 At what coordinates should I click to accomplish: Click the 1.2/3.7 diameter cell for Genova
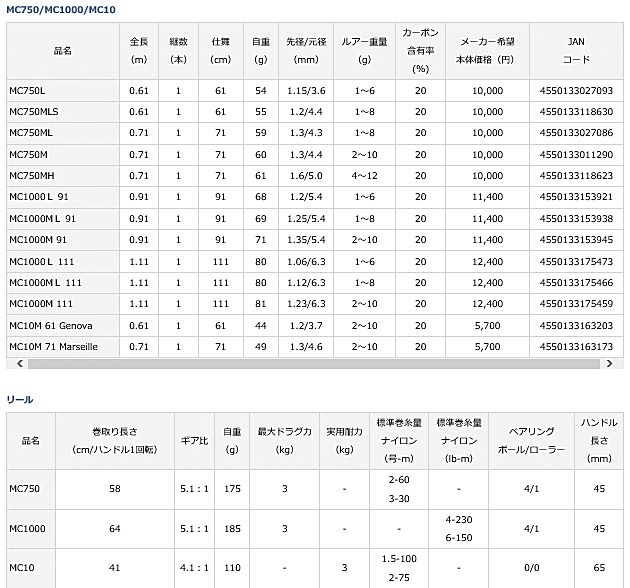point(306,326)
